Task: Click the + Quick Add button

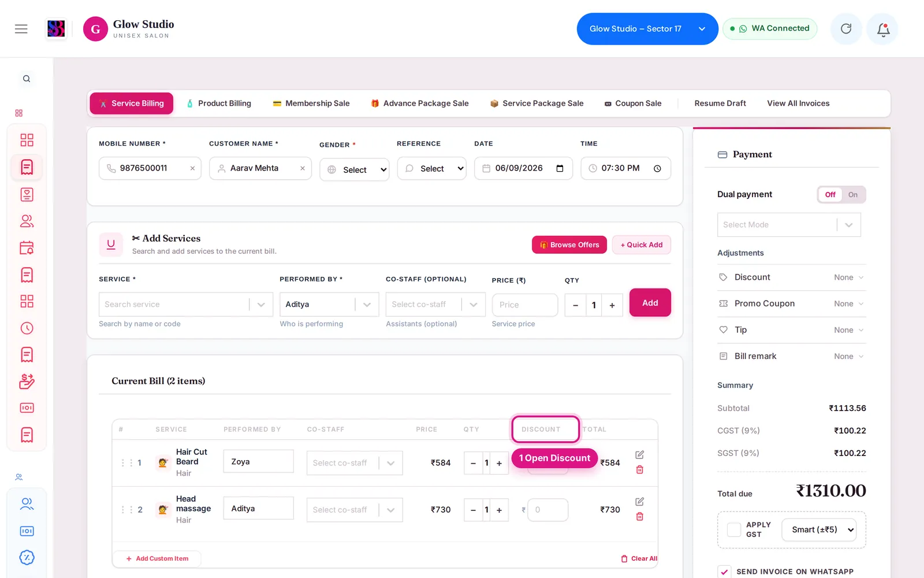Action: pos(642,244)
